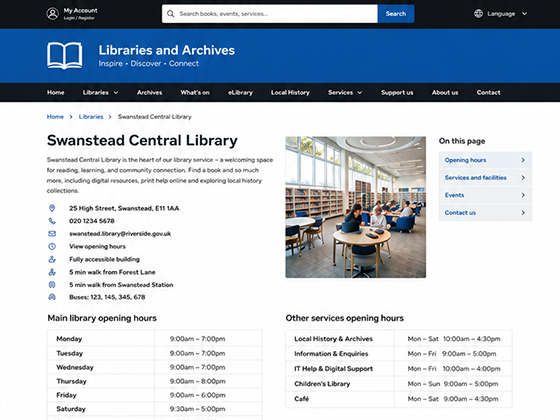The width and height of the screenshot is (560, 420).
Task: Click the blue Search button
Action: point(396,14)
